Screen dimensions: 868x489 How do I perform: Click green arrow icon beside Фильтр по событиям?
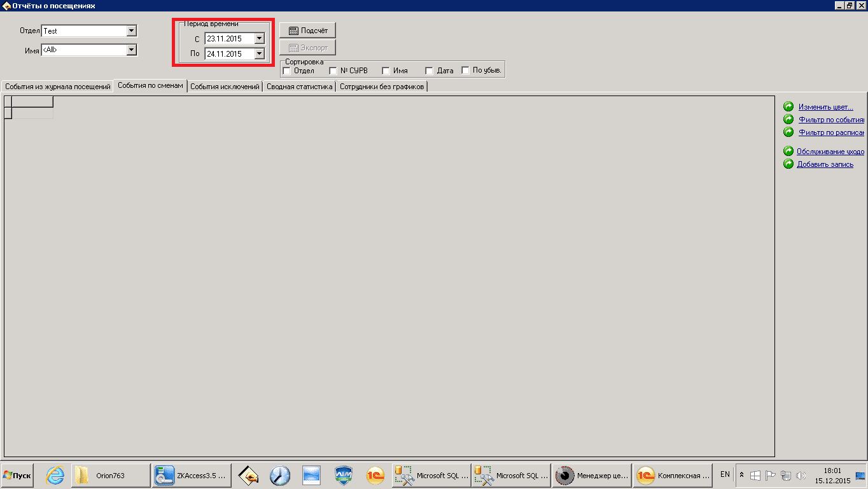[788, 120]
